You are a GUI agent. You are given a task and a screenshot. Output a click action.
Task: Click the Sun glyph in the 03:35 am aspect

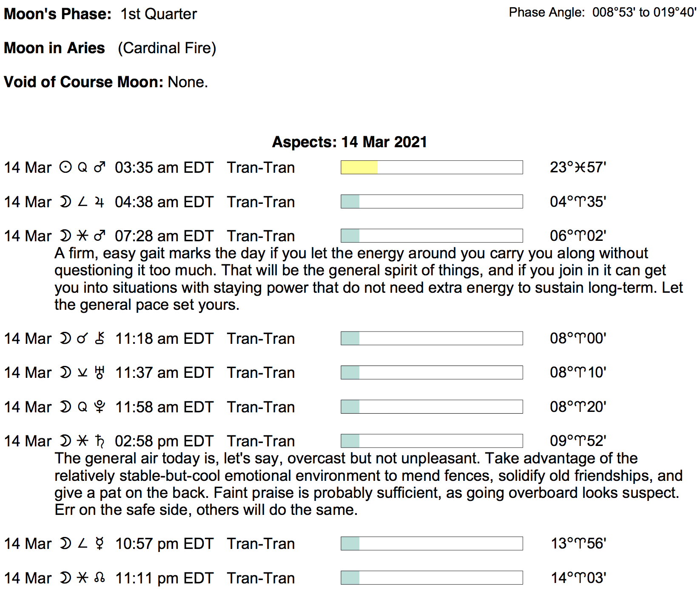tap(65, 167)
